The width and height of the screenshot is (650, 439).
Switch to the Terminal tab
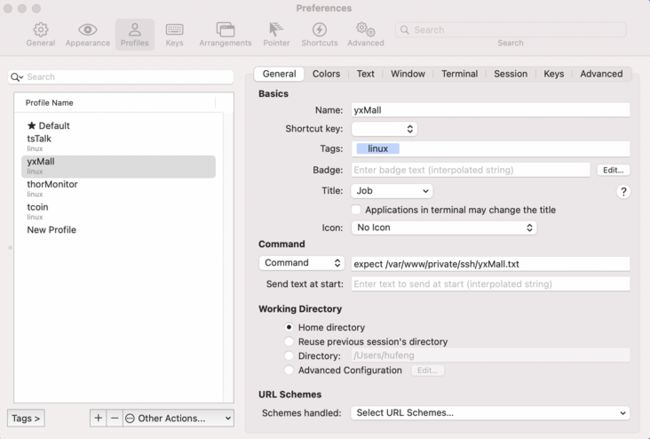pyautogui.click(x=459, y=74)
